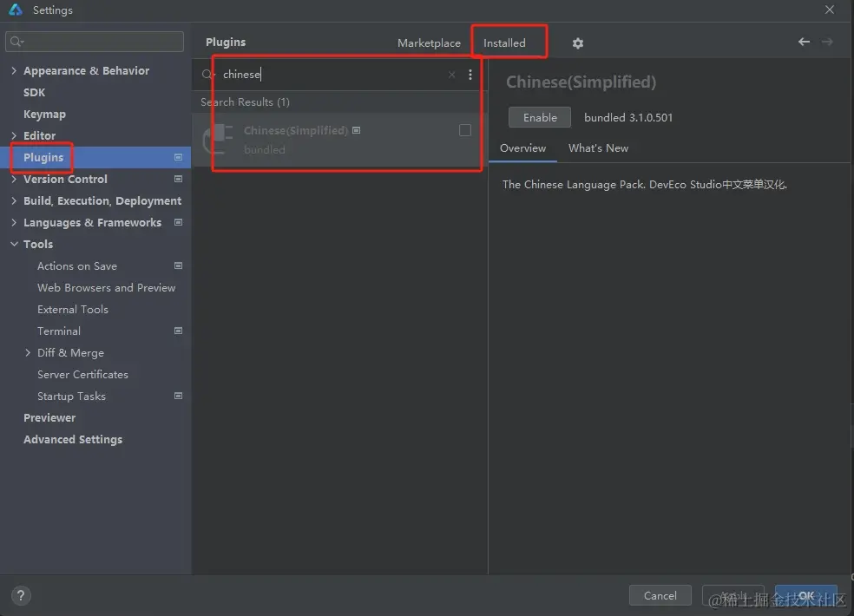Click the back navigation arrow
Viewport: 854px width, 616px height.
[x=804, y=42]
